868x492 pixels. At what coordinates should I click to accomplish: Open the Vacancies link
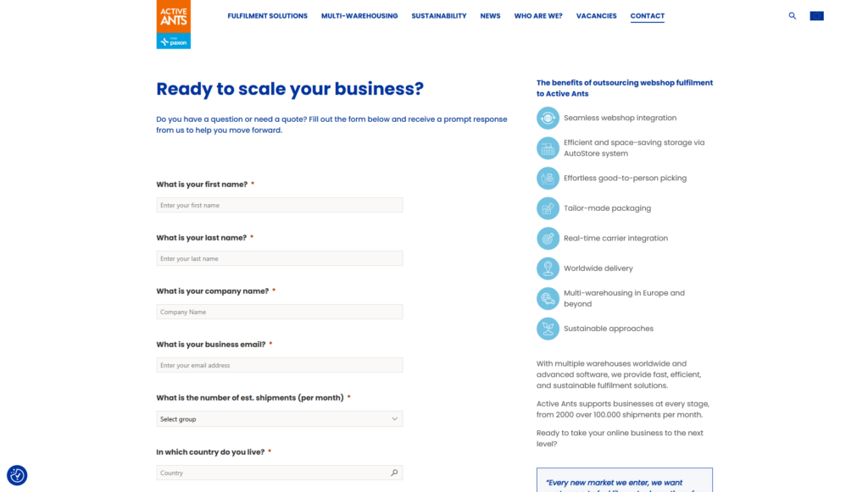596,16
